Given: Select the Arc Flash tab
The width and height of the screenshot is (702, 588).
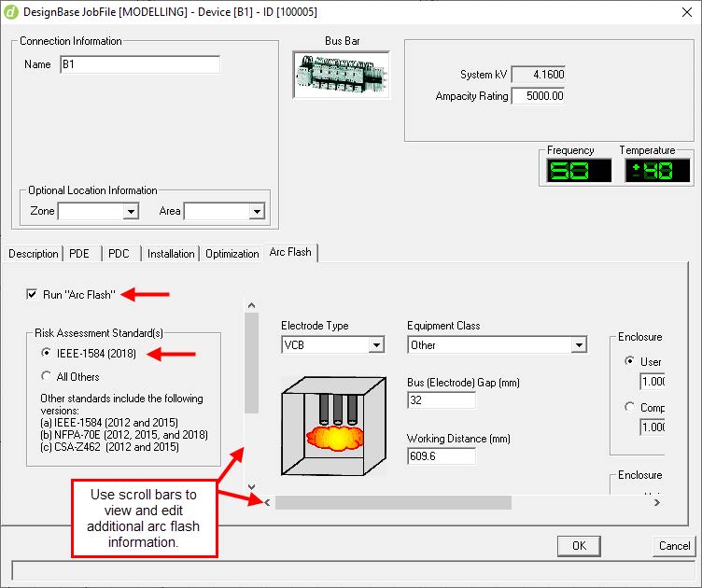Looking at the screenshot, I should (290, 252).
